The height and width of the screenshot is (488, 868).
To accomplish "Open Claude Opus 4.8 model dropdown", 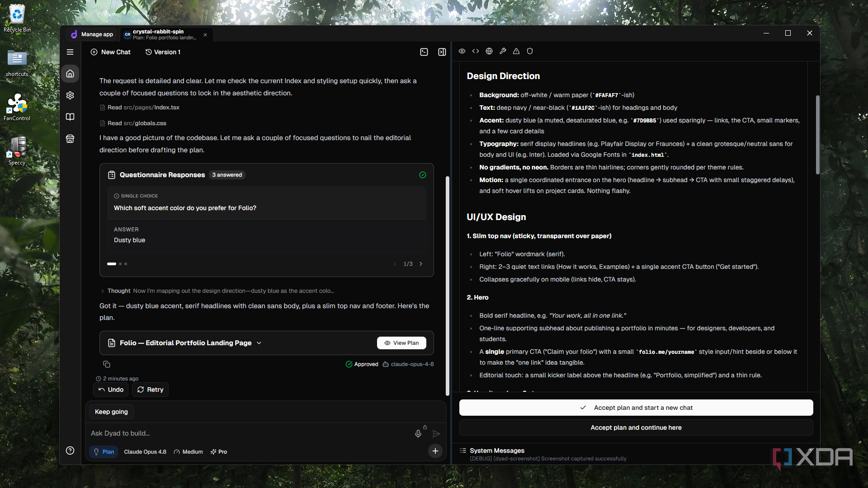I will click(145, 452).
